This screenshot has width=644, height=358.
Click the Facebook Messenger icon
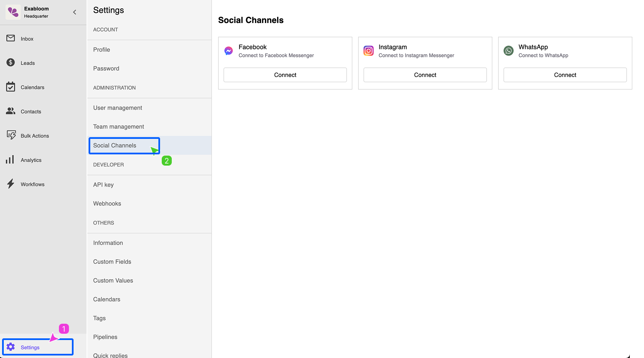pos(228,50)
